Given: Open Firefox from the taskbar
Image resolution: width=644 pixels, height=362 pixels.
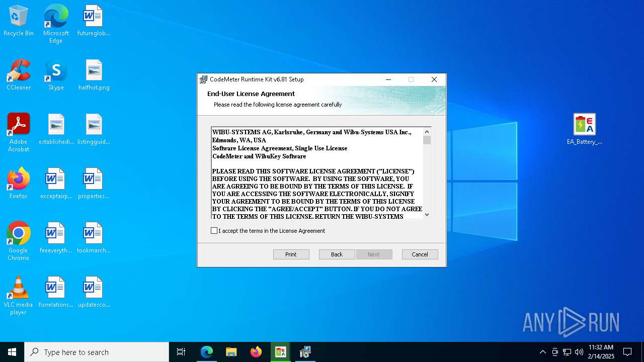Looking at the screenshot, I should click(256, 352).
